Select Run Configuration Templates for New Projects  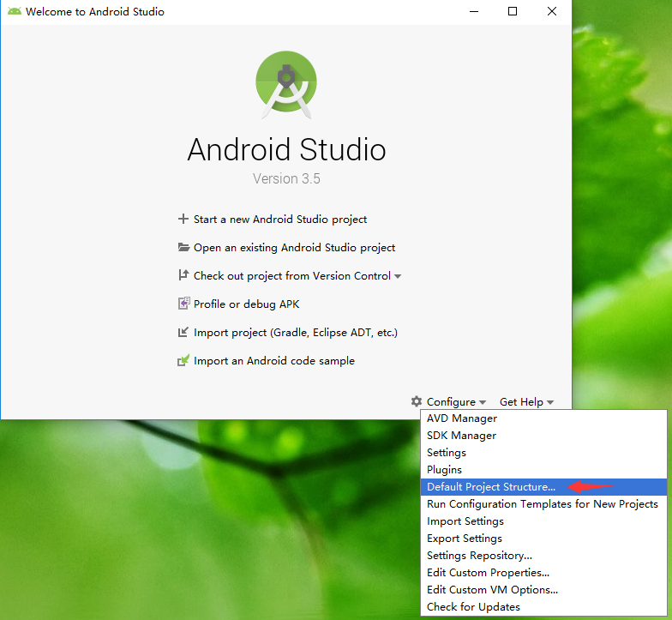(543, 504)
